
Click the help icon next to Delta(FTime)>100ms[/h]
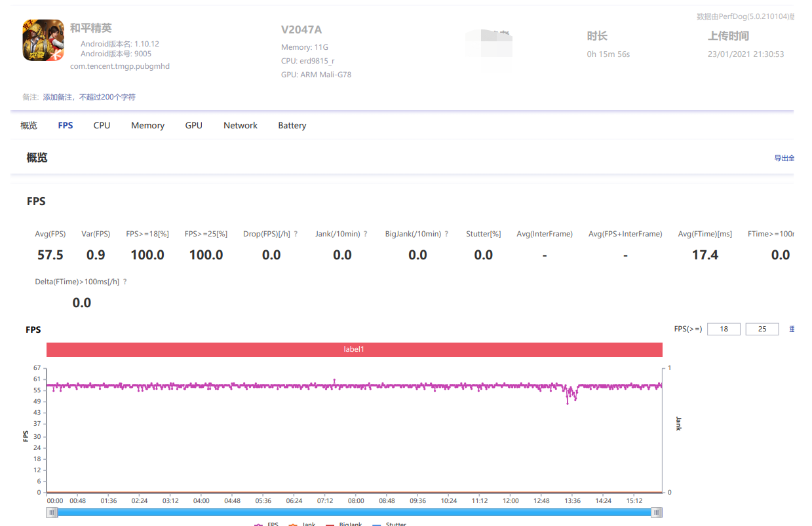click(x=125, y=282)
